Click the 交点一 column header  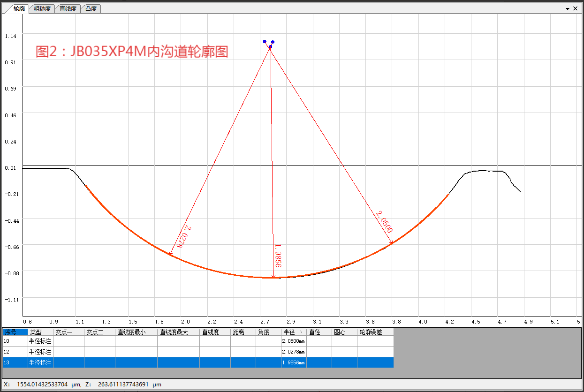[68, 332]
